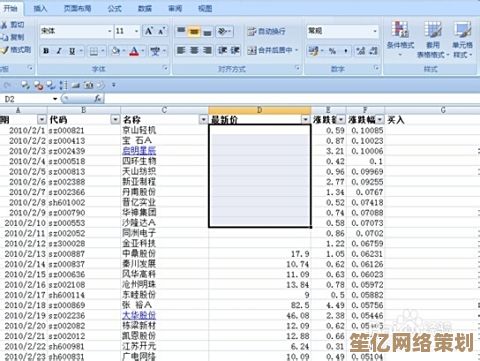This screenshot has height=361, width=480.
Task: Select cell containing sh601002
Action: pyautogui.click(x=84, y=202)
